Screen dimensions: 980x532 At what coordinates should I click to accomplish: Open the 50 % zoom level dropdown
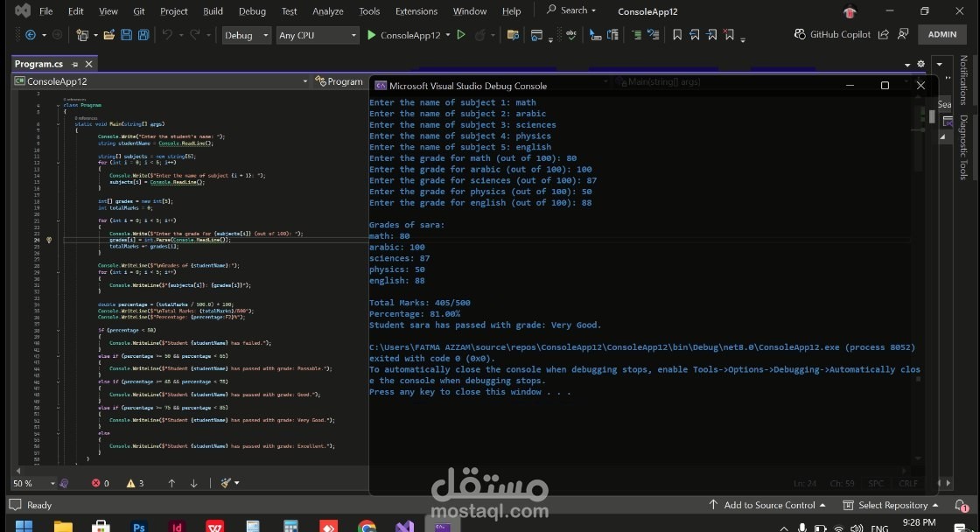coord(34,483)
